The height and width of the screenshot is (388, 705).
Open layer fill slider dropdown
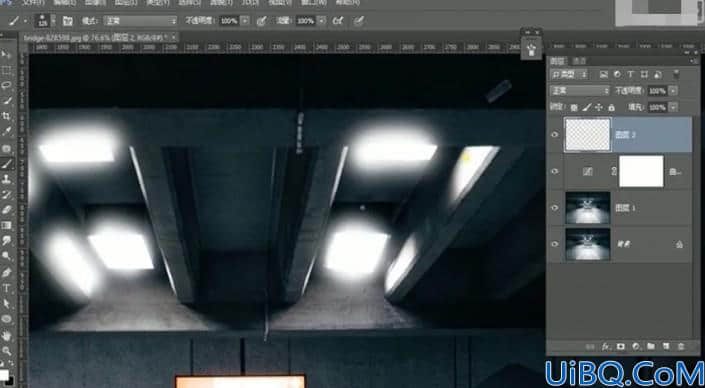coord(673,107)
